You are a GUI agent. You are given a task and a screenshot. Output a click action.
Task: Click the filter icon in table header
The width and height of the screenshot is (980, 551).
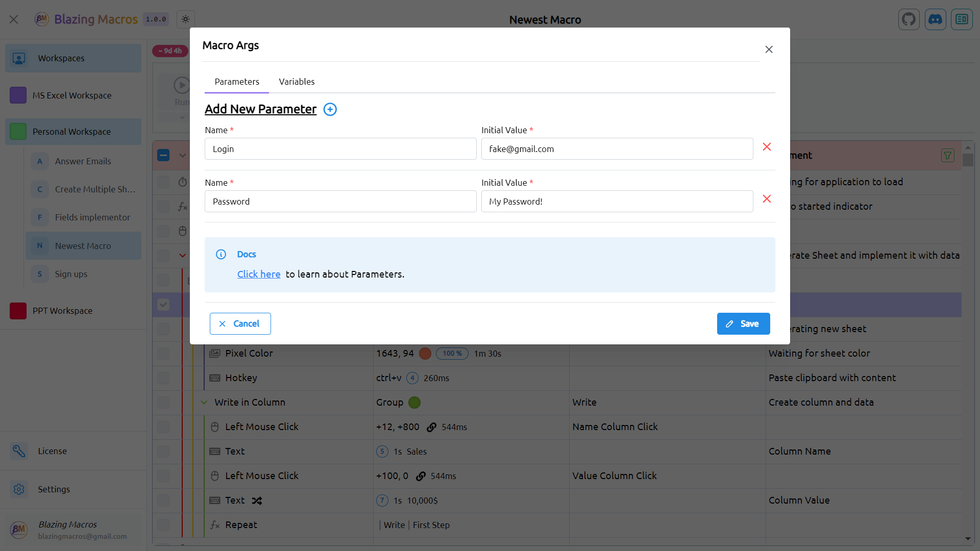point(947,156)
